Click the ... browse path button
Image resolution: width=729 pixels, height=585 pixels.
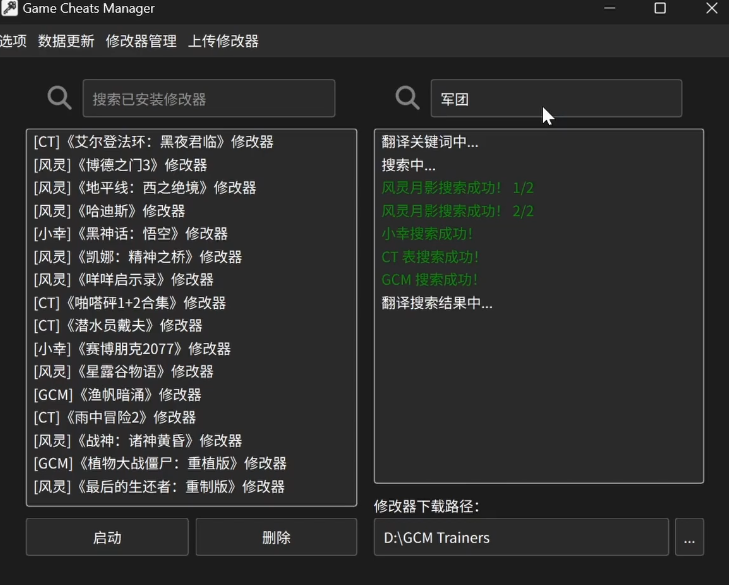[689, 537]
